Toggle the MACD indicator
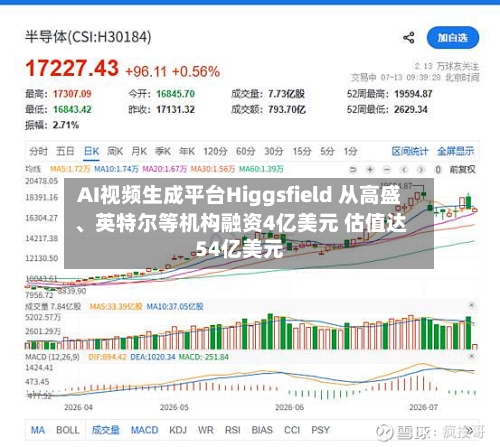Image resolution: width=500 pixels, height=447 pixels. pos(145,430)
